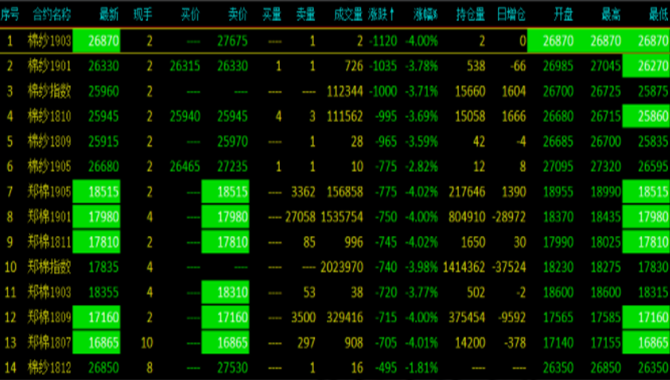Click percent -1.81% in 棉纱1812 row
This screenshot has width=670, height=380.
coord(422,368)
